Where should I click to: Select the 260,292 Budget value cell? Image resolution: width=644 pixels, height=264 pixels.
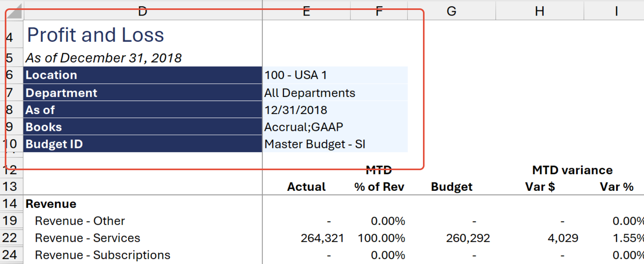(x=468, y=238)
